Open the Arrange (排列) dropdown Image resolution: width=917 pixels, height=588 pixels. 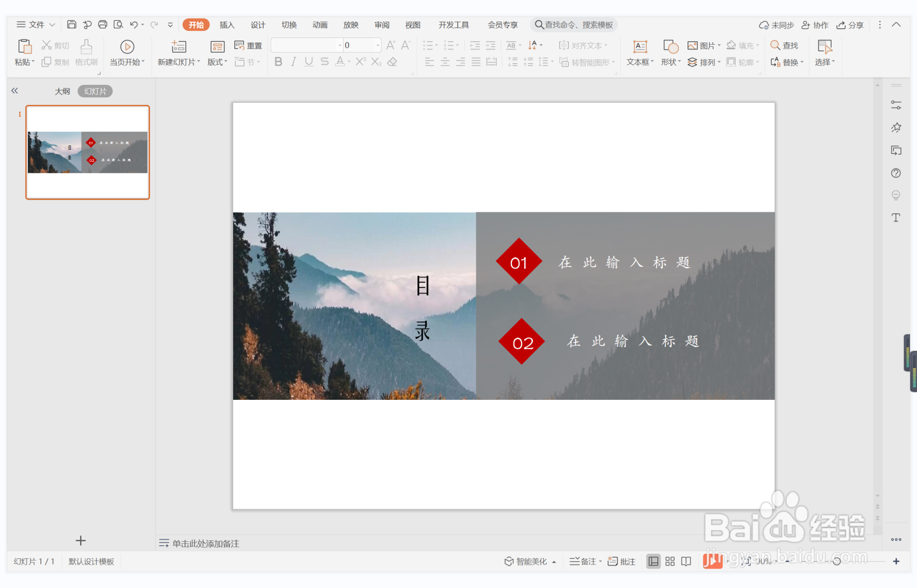tap(704, 62)
